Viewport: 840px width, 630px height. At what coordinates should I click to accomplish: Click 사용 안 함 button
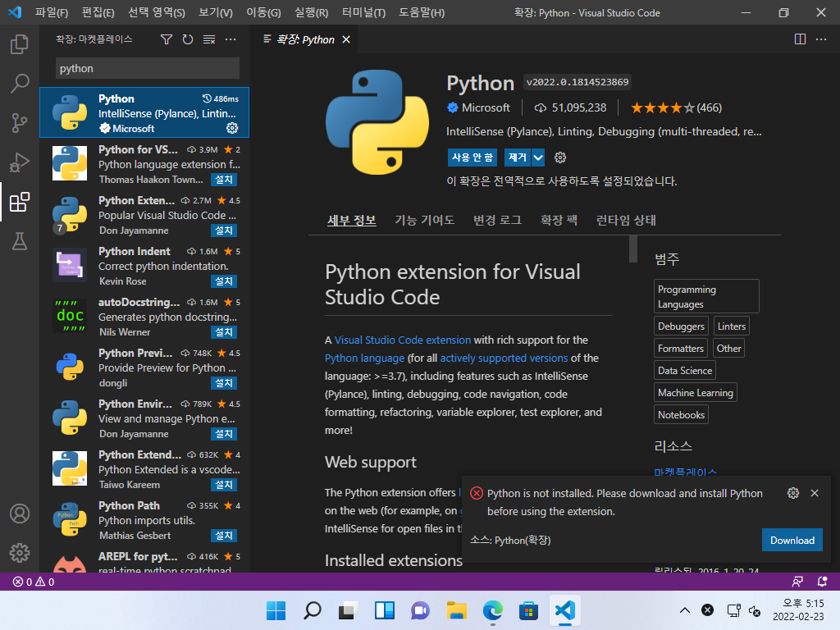point(472,157)
